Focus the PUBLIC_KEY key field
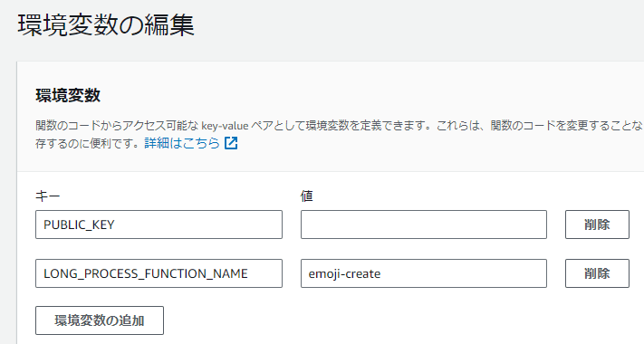 (x=159, y=225)
